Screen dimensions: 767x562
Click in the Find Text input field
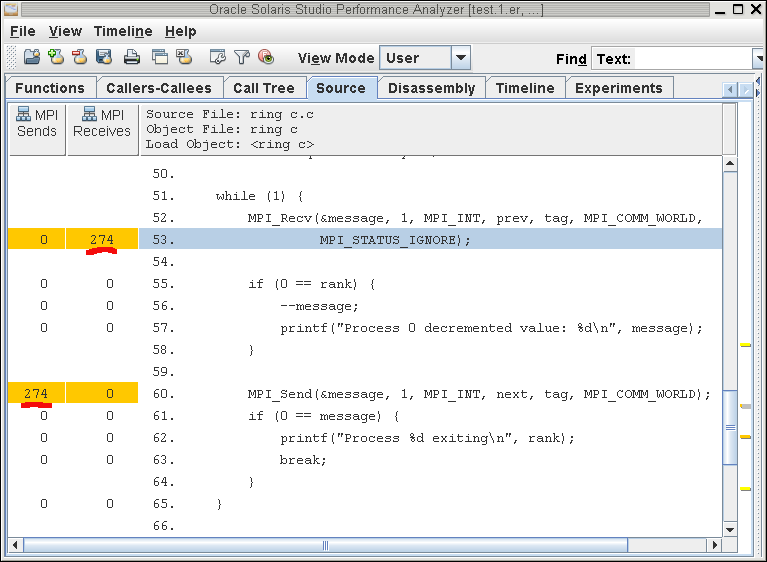click(x=693, y=59)
